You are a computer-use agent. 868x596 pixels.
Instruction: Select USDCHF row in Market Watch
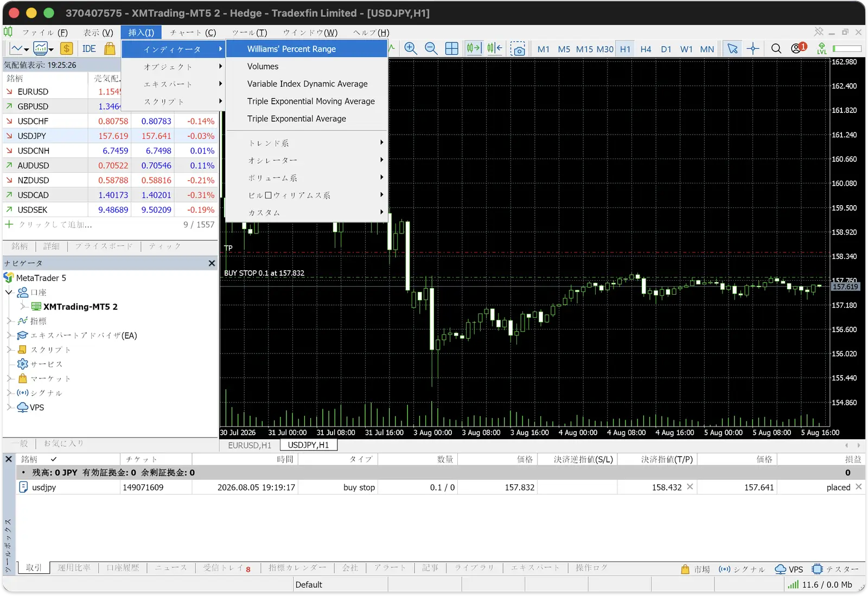[x=110, y=121]
